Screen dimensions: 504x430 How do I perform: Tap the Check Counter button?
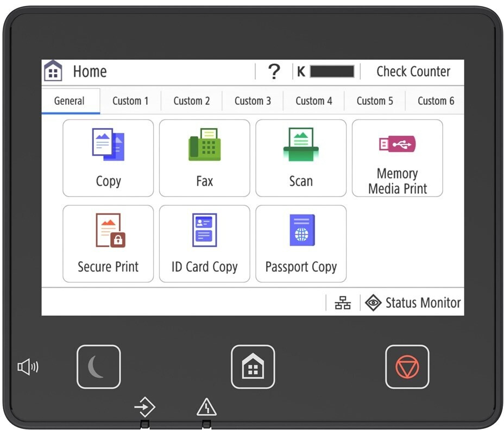click(x=413, y=72)
